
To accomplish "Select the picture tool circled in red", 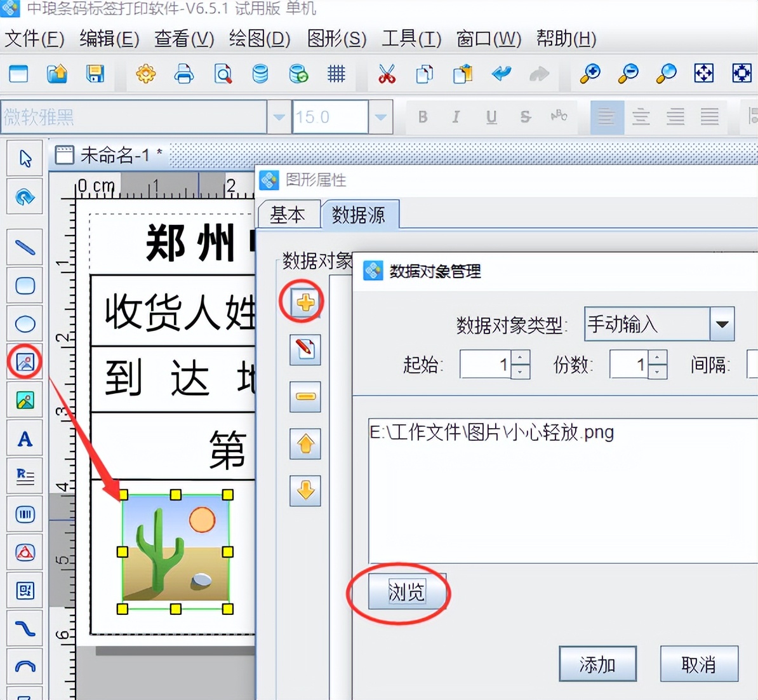I will (24, 362).
